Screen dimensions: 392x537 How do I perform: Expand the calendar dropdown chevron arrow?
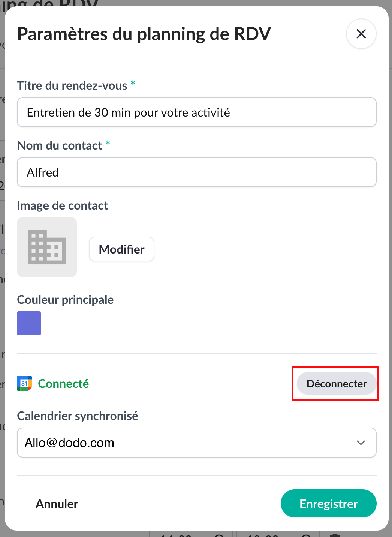(361, 442)
